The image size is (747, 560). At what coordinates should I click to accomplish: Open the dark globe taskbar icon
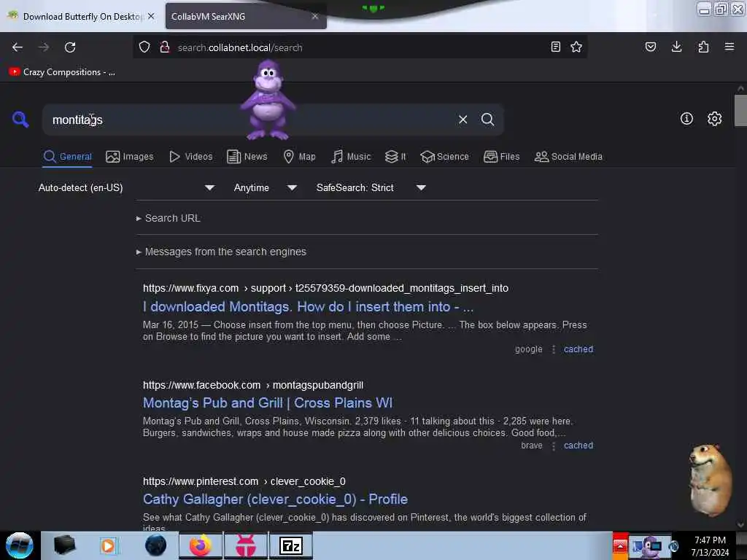click(x=156, y=545)
